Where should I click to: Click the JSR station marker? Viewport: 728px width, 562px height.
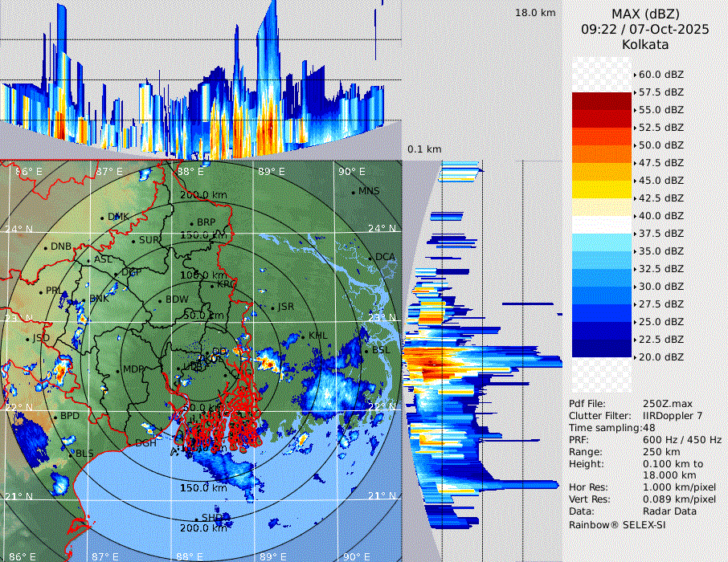(x=271, y=307)
